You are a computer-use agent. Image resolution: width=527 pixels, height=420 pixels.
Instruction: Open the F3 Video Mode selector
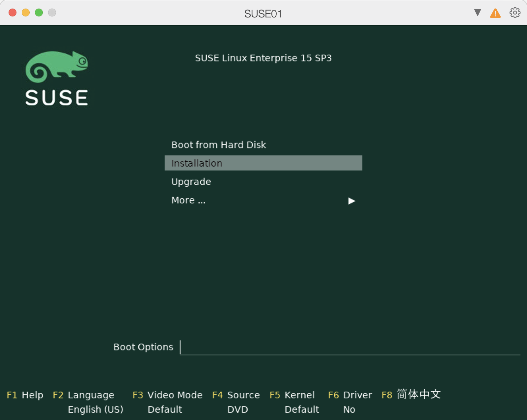point(167,395)
